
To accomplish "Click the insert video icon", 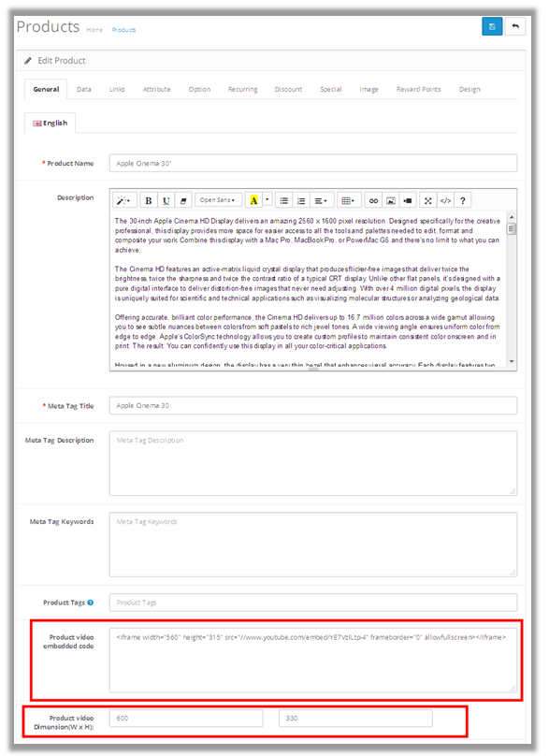I will [408, 200].
